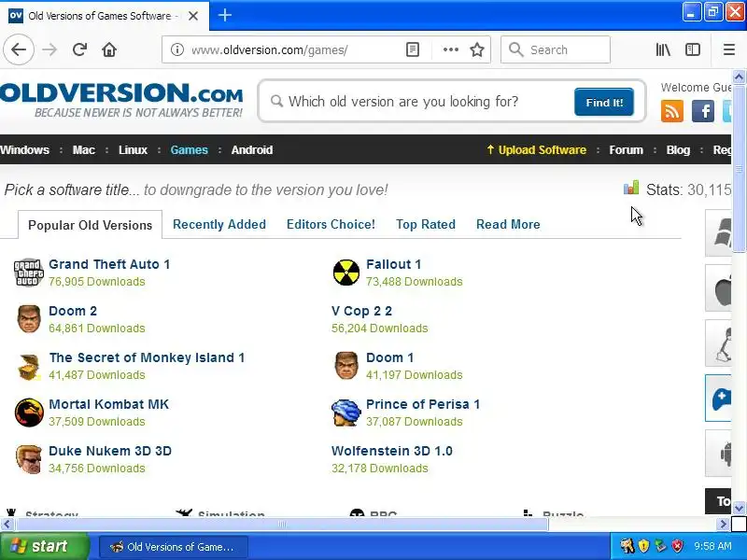Open the Read More tab
This screenshot has width=747, height=560.
pyautogui.click(x=508, y=224)
